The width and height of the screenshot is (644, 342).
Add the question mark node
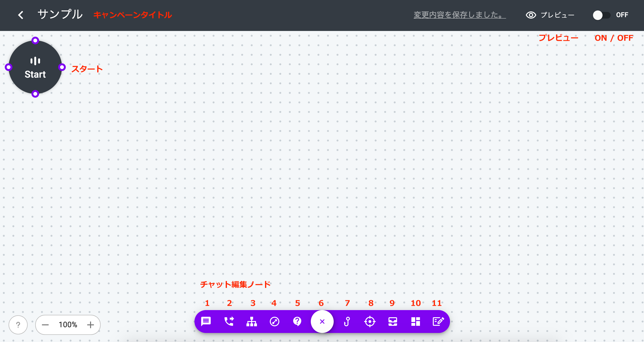[297, 322]
